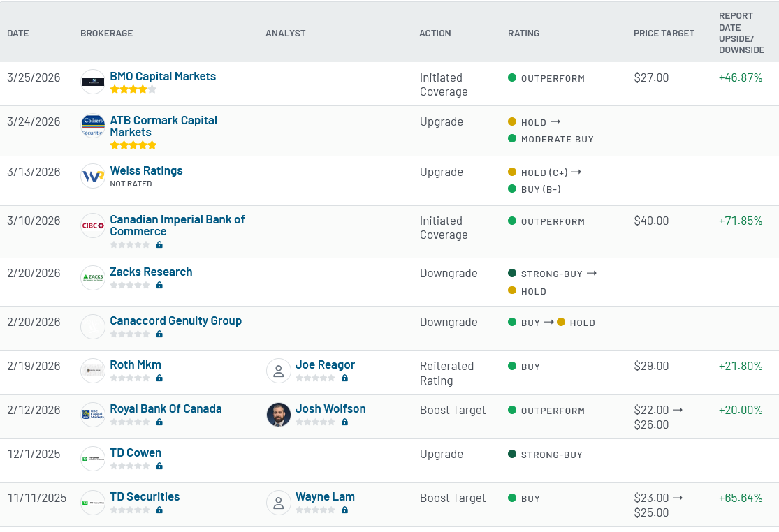
Task: Click the BROKERAGE column header
Action: [x=107, y=34]
